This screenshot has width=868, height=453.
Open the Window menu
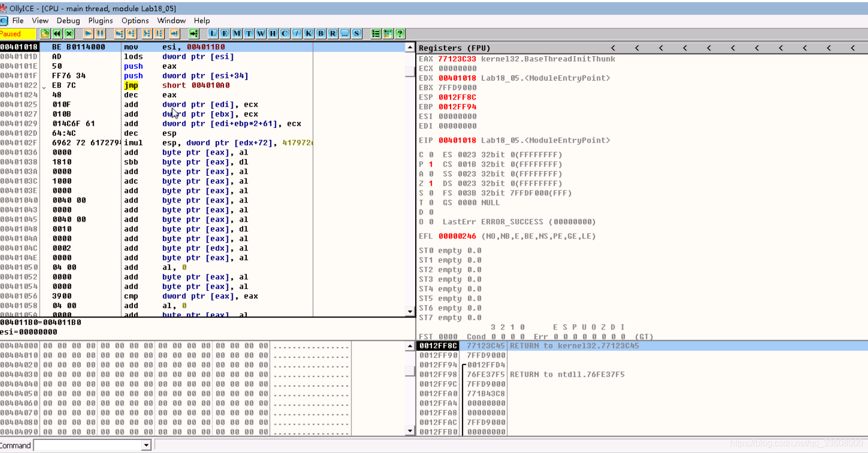pyautogui.click(x=172, y=21)
